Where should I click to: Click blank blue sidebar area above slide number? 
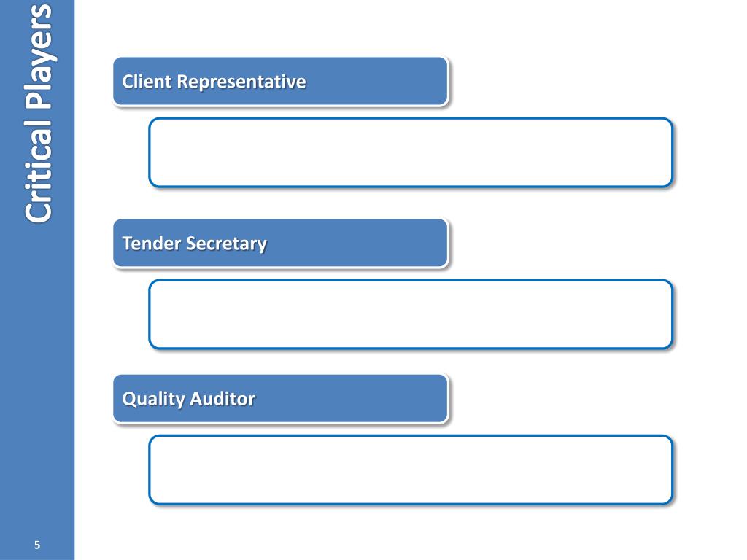(37, 381)
